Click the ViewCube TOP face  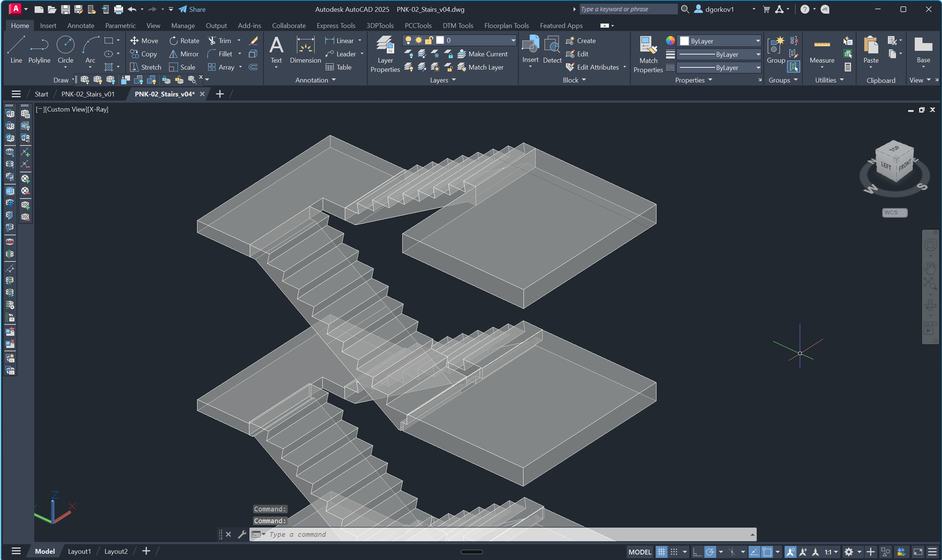894,148
